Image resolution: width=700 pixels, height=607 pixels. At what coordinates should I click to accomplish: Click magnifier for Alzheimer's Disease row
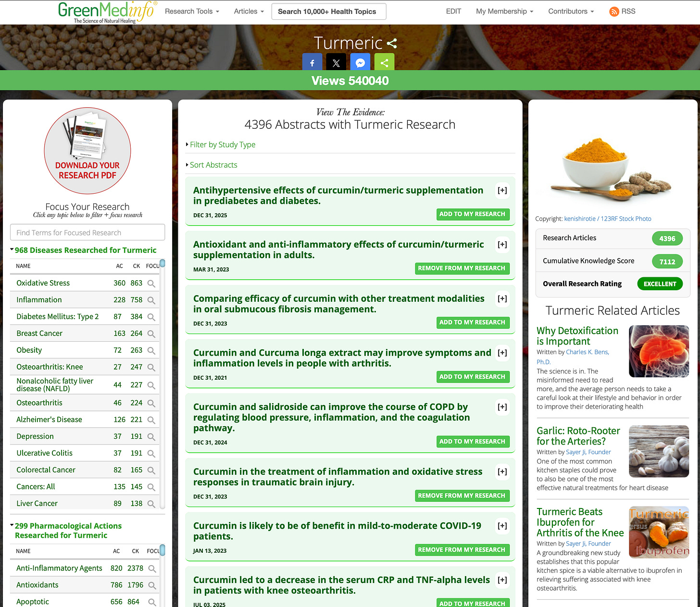click(x=151, y=421)
